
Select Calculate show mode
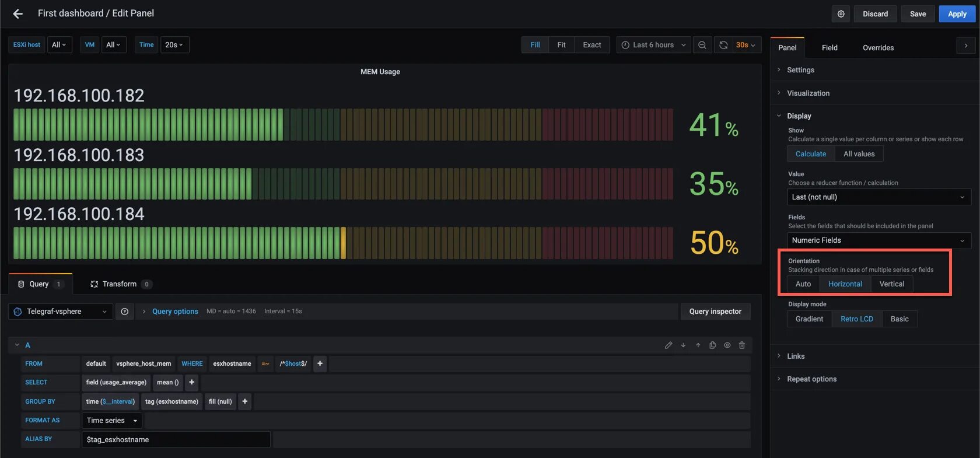[811, 154]
